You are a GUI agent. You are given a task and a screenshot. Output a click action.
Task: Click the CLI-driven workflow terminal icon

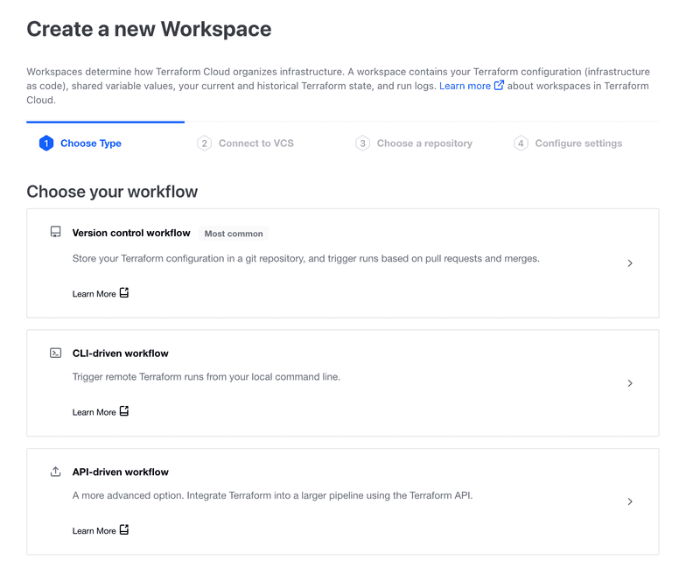click(x=55, y=353)
